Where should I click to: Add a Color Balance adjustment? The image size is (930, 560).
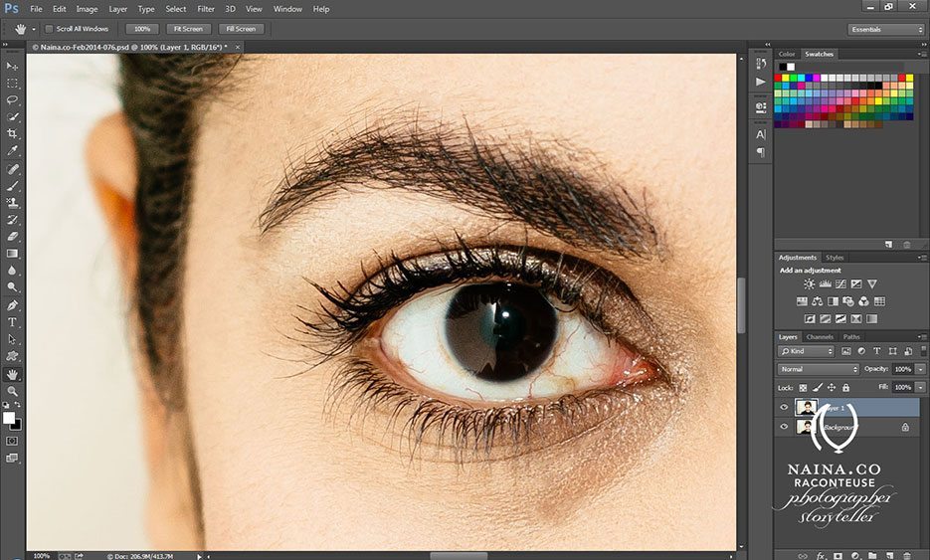pos(818,301)
